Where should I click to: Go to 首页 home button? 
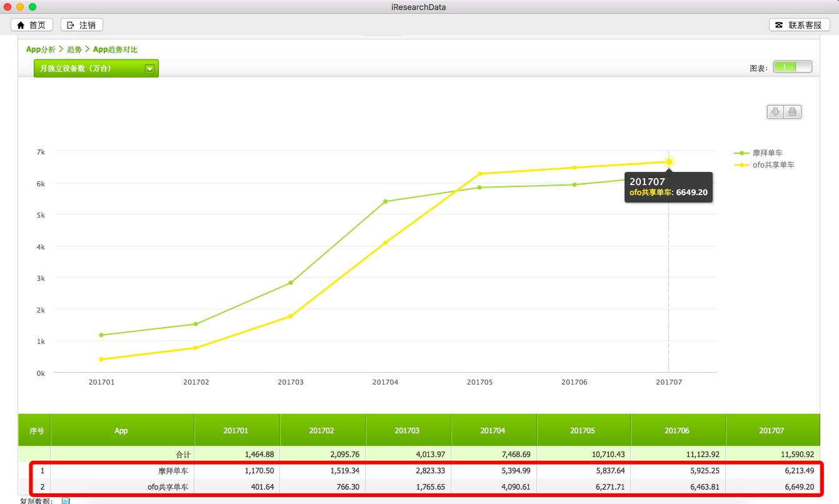[31, 25]
